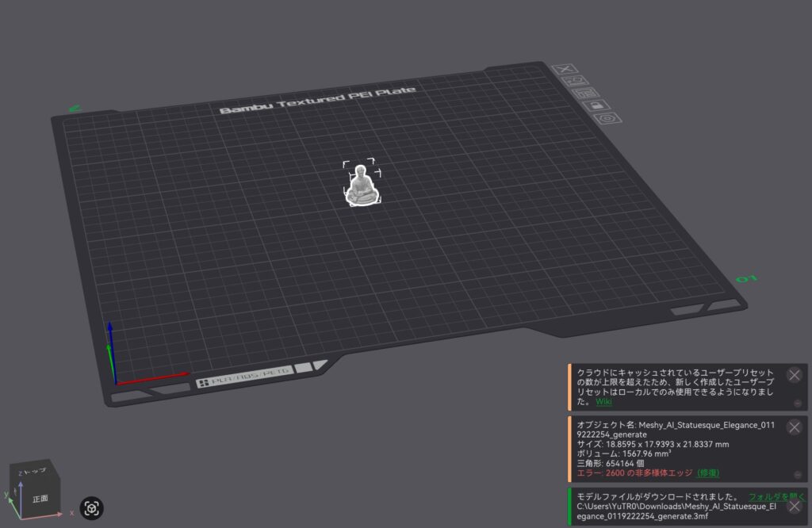The image size is (812, 528).
Task: Close the object info notification
Action: tap(794, 427)
